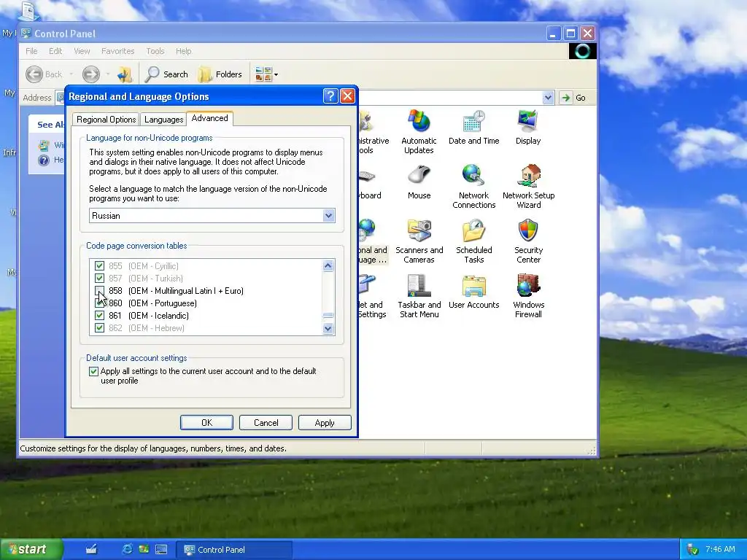Click code page list scroll-up arrow

pyautogui.click(x=328, y=265)
